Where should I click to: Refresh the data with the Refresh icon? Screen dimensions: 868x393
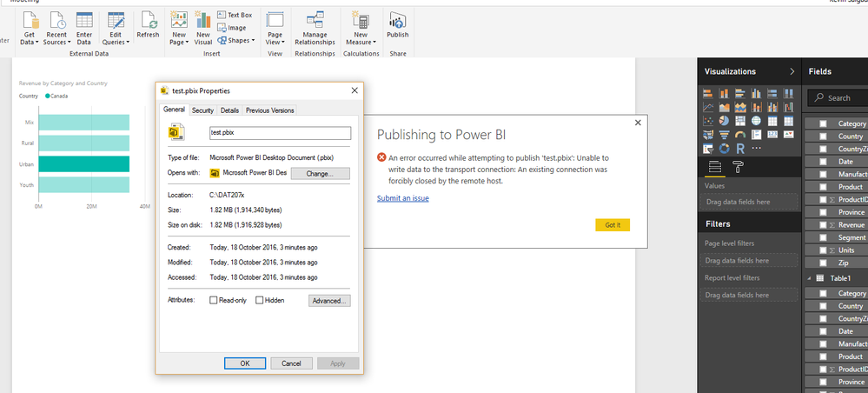click(149, 21)
